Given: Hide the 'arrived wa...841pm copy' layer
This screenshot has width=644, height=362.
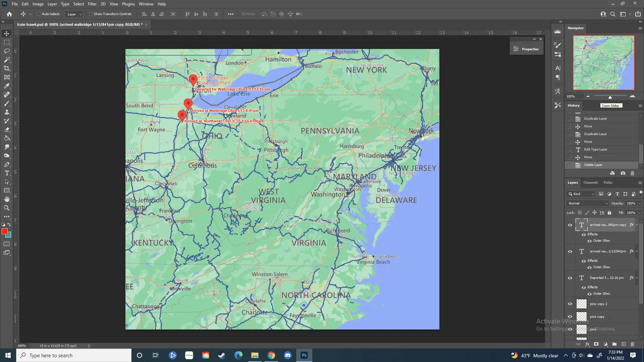Looking at the screenshot, I should tap(570, 225).
